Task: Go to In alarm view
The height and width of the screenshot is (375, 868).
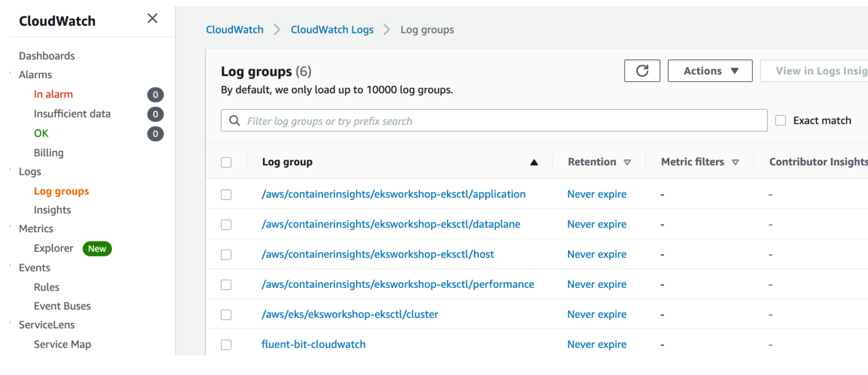Action: 53,94
